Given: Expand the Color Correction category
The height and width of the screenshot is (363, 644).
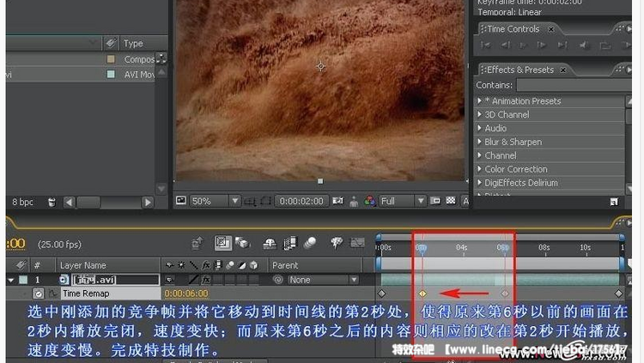Looking at the screenshot, I should click(479, 169).
